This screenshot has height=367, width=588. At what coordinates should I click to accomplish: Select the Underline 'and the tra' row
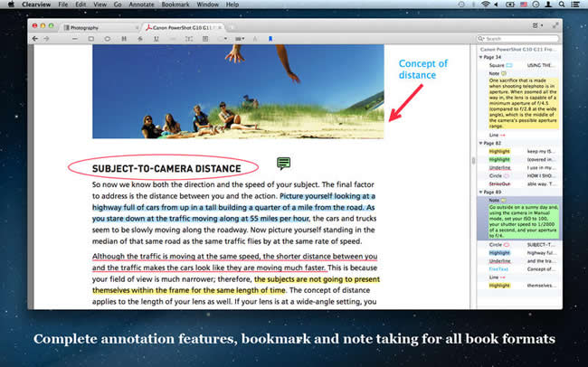tap(519, 261)
